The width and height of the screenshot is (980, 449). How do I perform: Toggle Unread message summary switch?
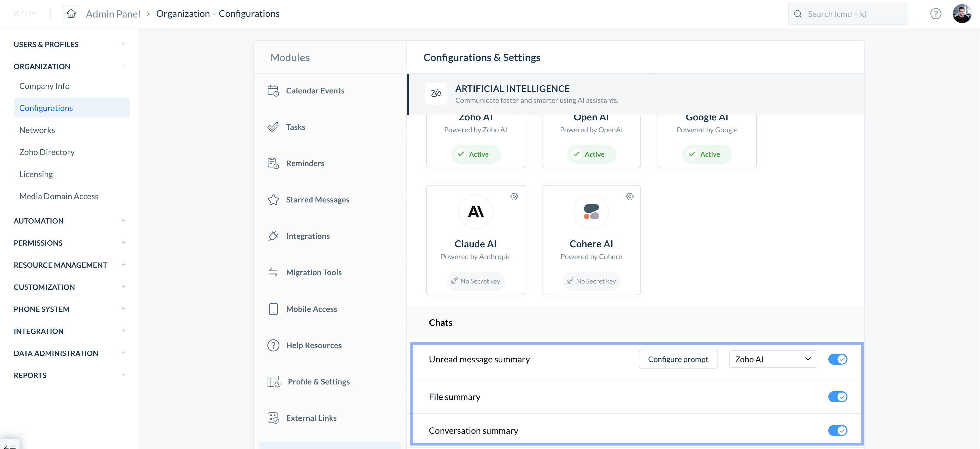pos(837,359)
